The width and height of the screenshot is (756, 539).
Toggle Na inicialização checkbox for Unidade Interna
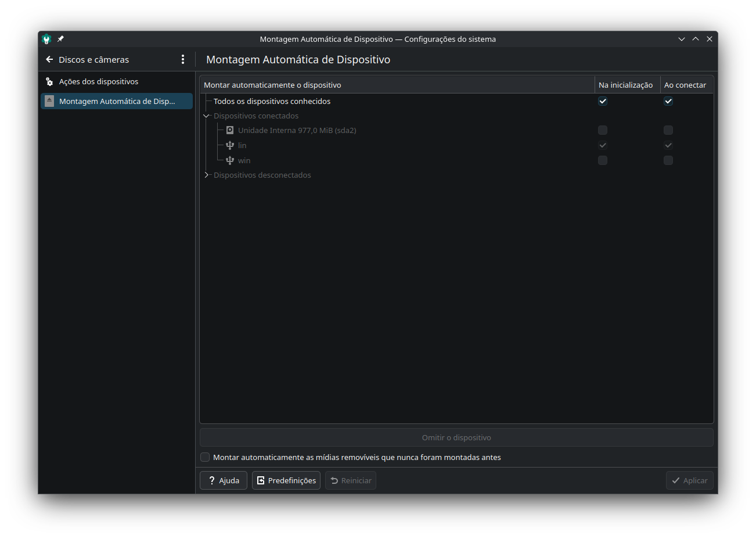coord(603,130)
